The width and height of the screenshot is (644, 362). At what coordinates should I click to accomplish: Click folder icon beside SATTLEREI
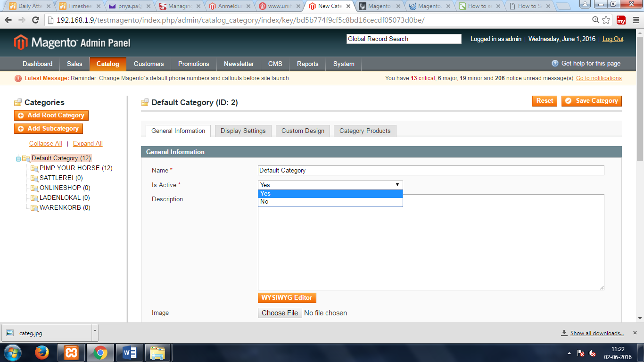click(34, 178)
